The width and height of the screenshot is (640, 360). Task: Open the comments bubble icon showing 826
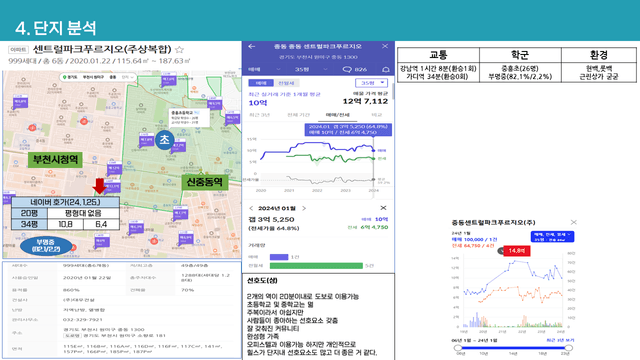click(x=354, y=69)
